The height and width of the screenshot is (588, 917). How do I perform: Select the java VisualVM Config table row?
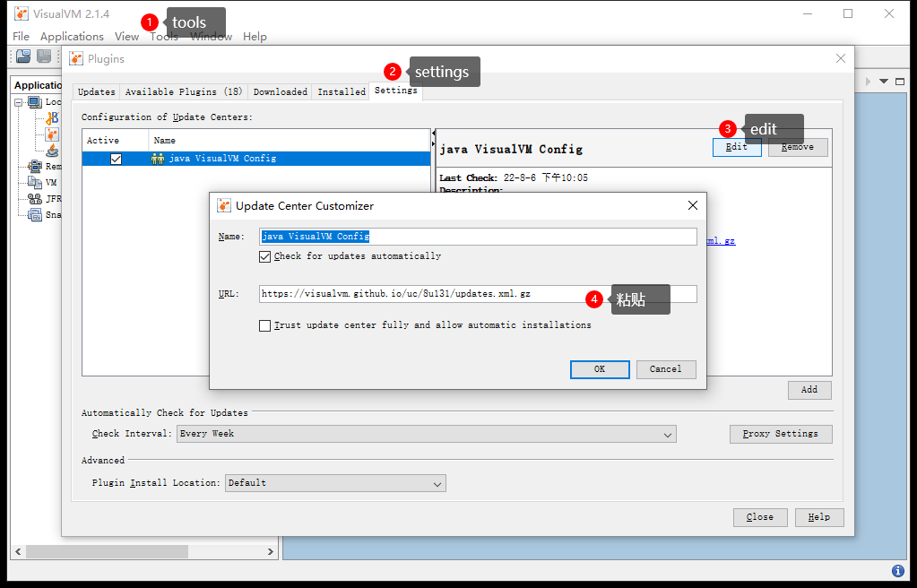[x=256, y=159]
